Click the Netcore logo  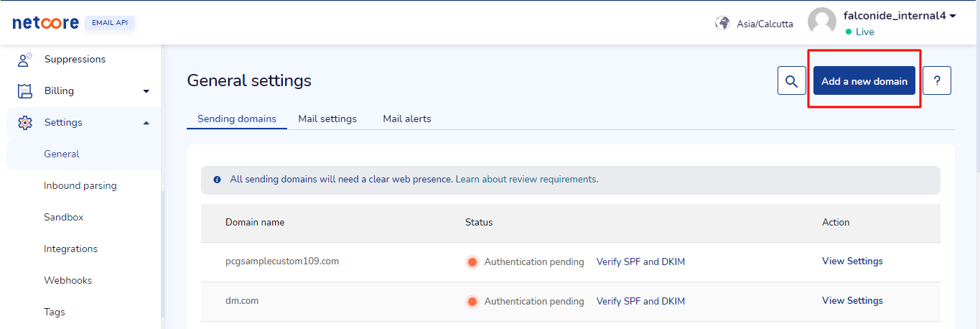46,23
